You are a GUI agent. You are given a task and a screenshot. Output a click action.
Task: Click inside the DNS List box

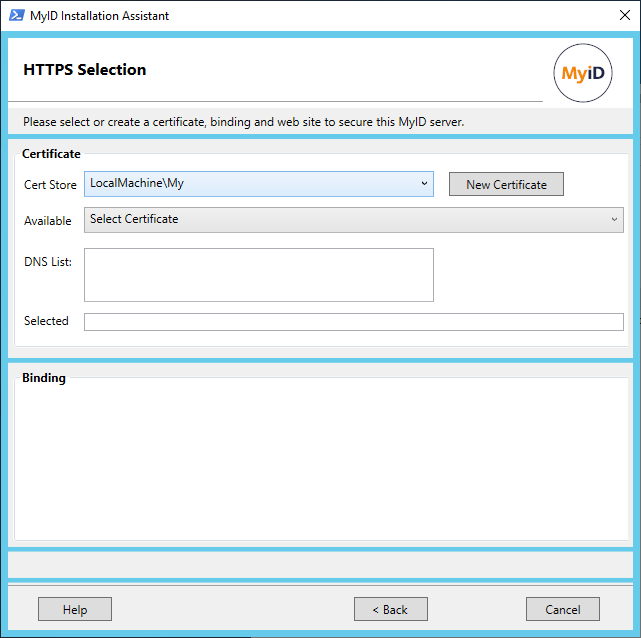pyautogui.click(x=258, y=275)
